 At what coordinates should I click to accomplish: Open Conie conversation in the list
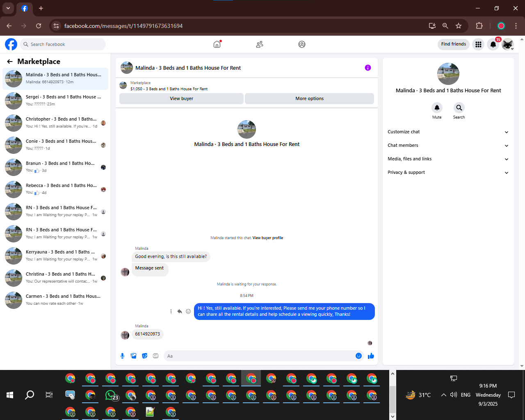[55, 145]
